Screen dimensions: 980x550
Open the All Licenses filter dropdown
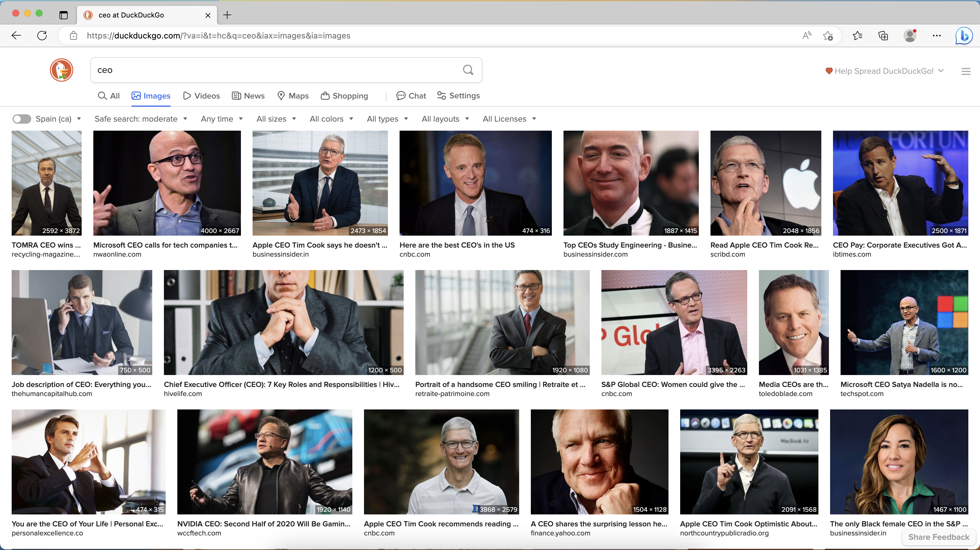[510, 119]
